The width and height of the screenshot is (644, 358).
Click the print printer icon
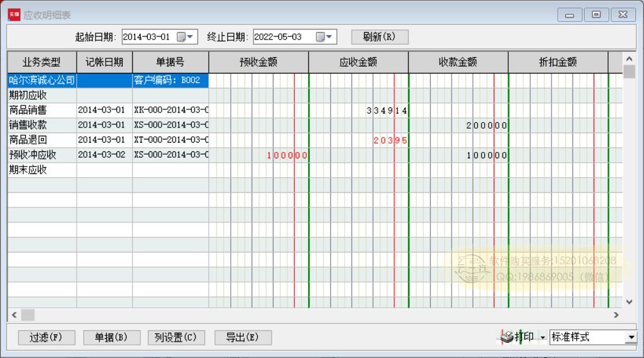click(x=507, y=337)
